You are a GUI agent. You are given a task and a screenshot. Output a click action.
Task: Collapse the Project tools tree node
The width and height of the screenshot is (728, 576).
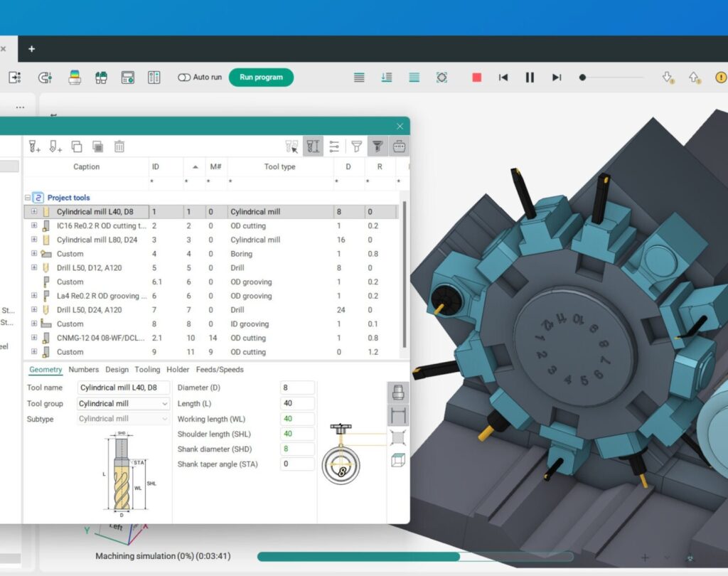28,198
